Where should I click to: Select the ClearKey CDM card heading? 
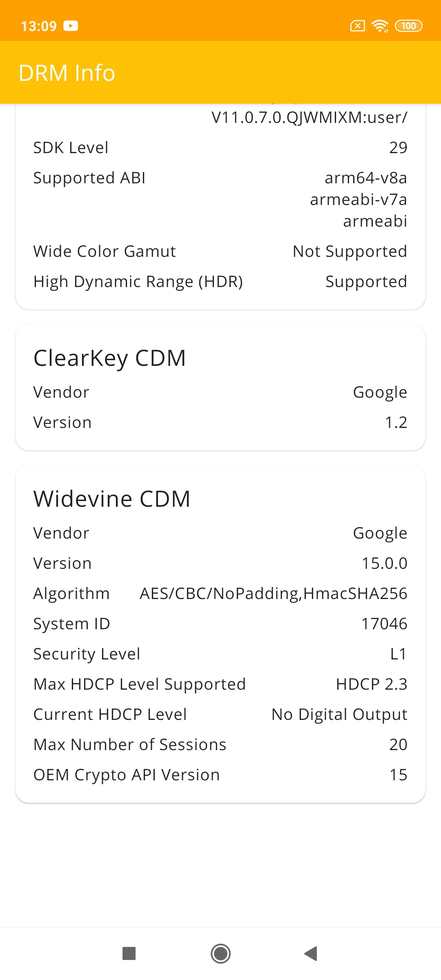(x=109, y=358)
